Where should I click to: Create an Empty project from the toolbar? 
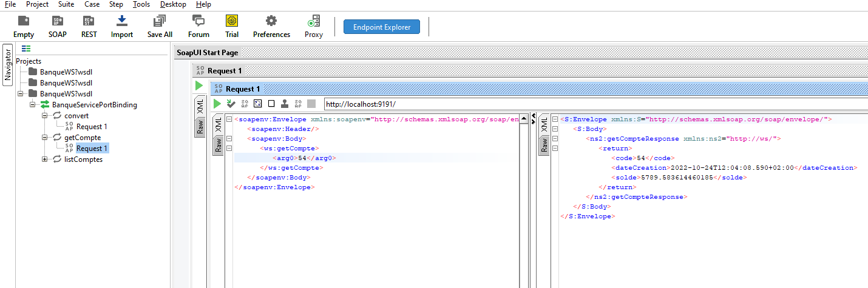coord(24,27)
